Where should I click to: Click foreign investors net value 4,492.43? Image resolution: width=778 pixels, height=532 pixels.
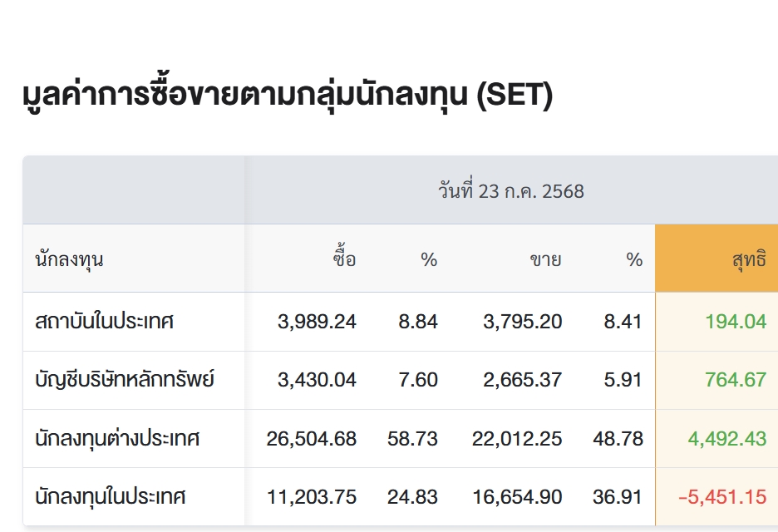727,439
